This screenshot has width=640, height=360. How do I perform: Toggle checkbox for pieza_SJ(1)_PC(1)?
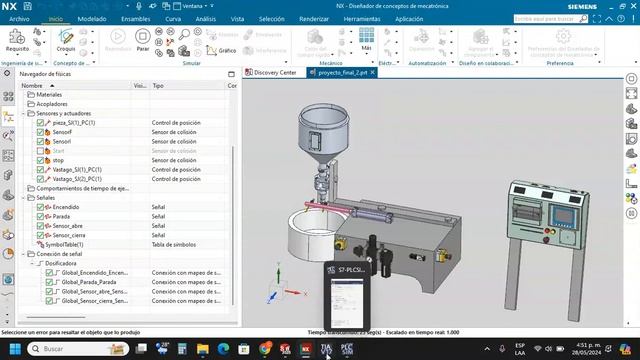(40, 122)
